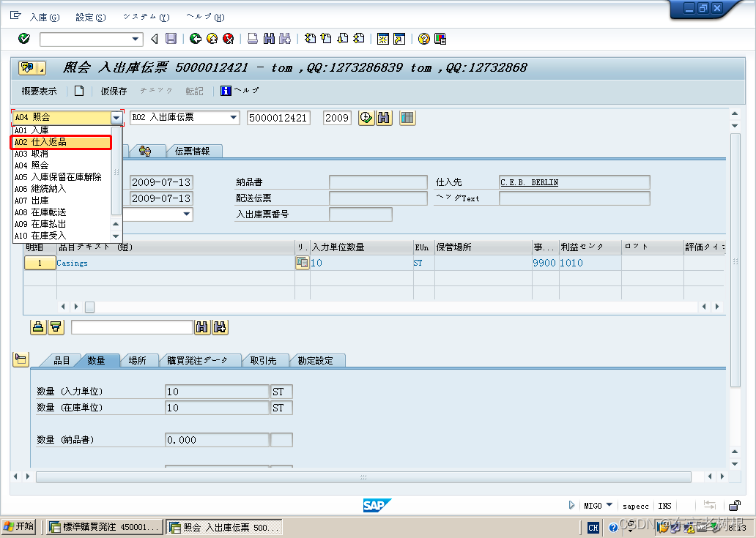Click the item table horizontal scrollbar thumb

(x=89, y=307)
